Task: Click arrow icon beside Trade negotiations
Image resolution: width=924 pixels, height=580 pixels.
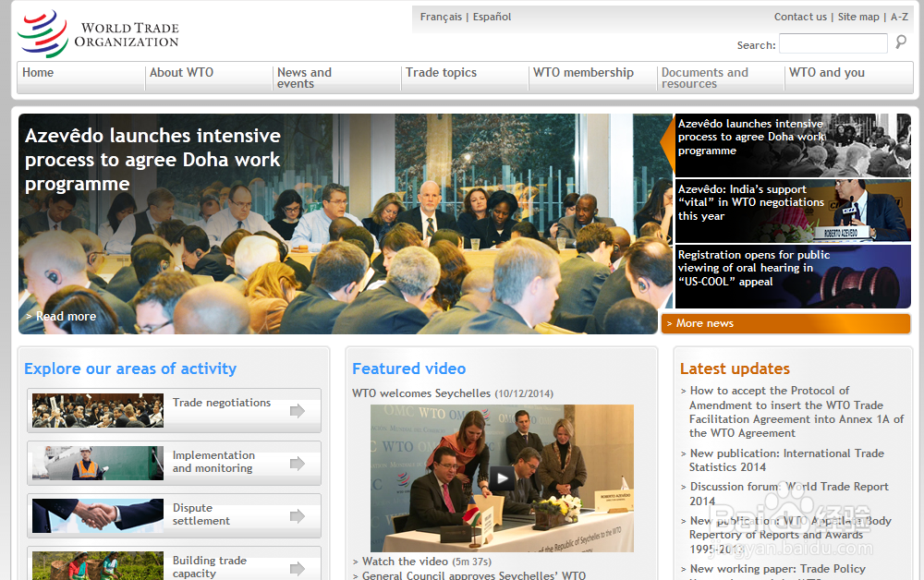Action: pyautogui.click(x=298, y=410)
